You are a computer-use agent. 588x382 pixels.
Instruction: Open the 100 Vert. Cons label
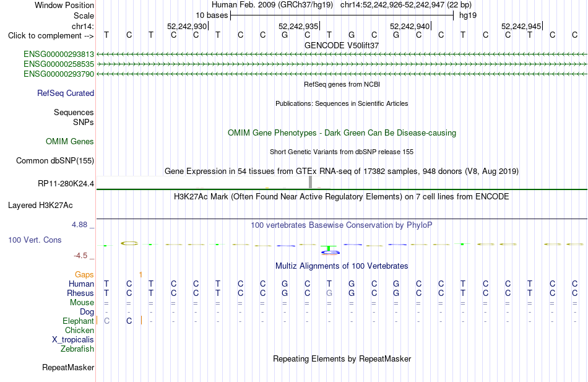(35, 240)
